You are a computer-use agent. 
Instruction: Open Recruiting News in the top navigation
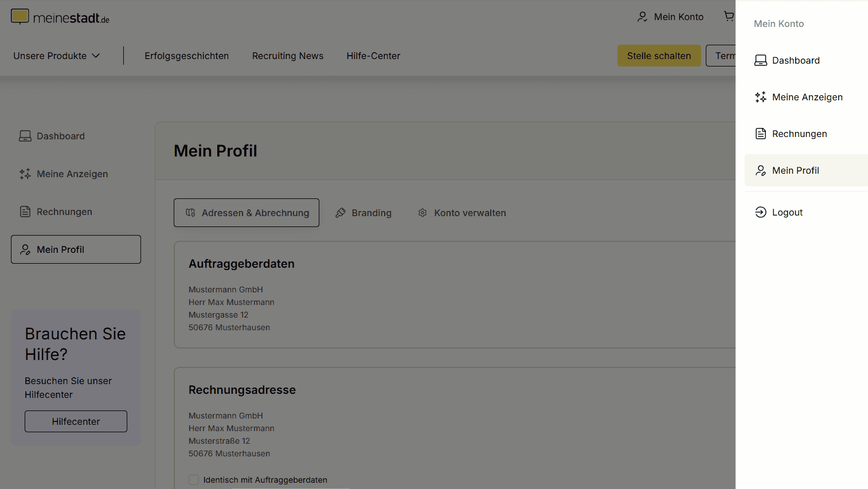pyautogui.click(x=288, y=56)
